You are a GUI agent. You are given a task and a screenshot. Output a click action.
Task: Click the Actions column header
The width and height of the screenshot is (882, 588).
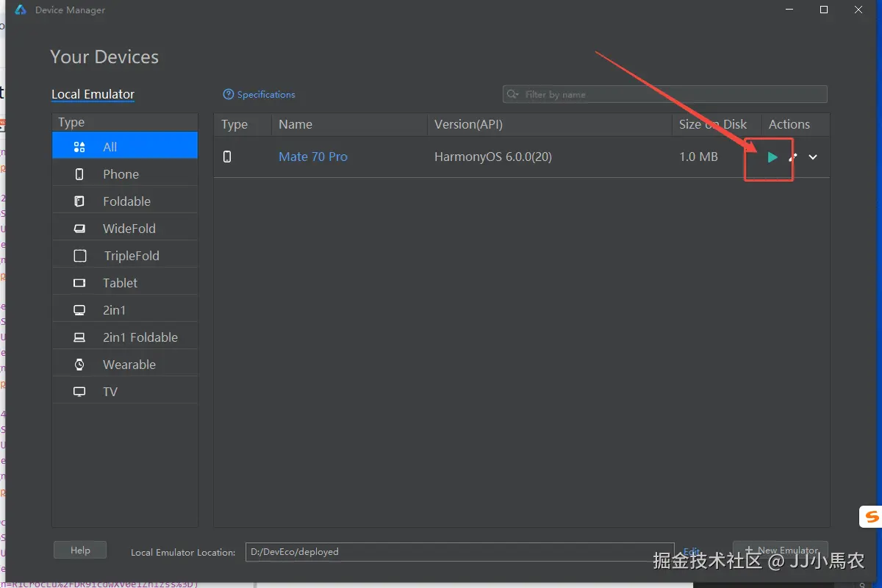(795, 124)
